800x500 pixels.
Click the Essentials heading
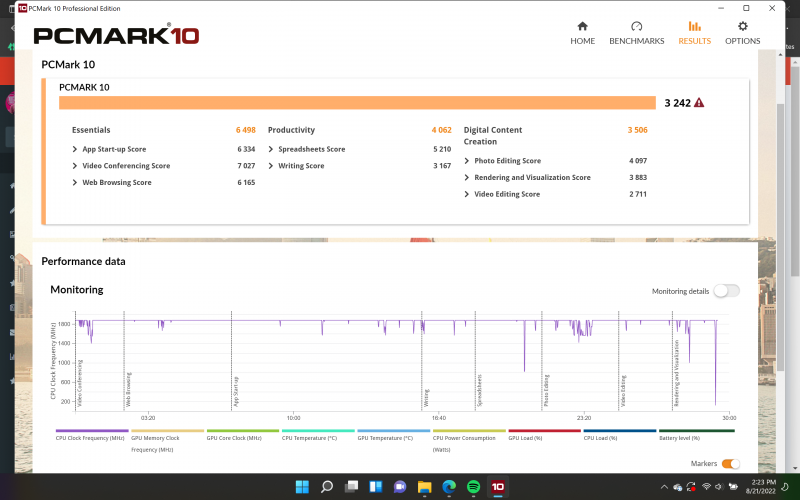(91, 130)
